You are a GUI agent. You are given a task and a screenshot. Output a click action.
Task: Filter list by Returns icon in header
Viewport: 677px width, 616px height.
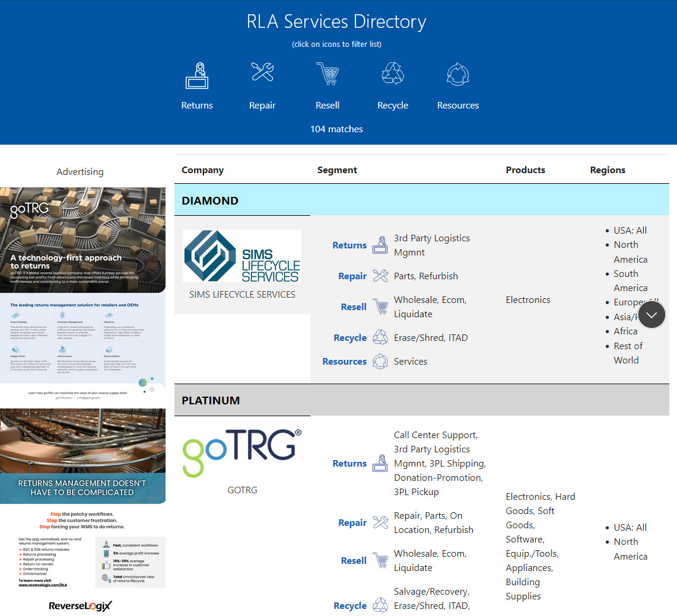(x=197, y=76)
